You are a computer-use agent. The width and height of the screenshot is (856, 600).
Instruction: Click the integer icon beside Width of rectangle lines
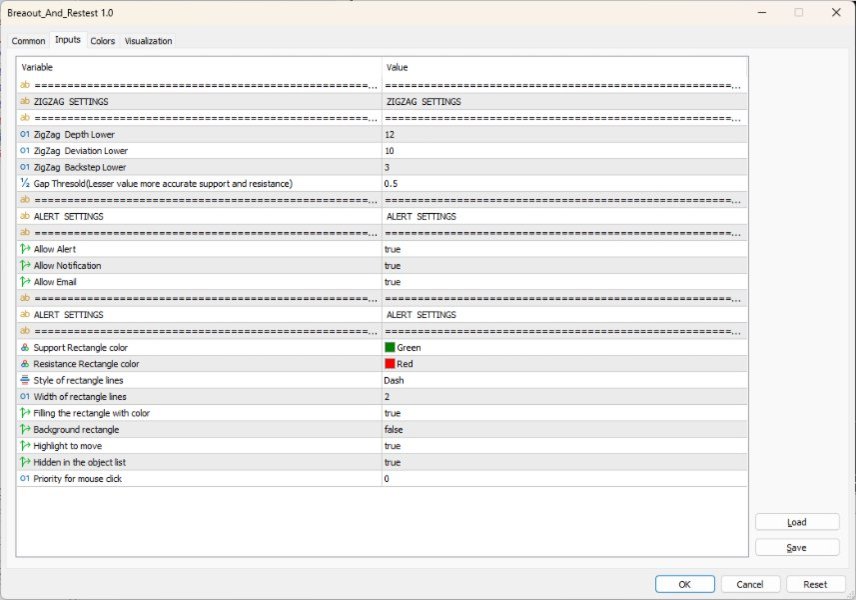[x=25, y=396]
